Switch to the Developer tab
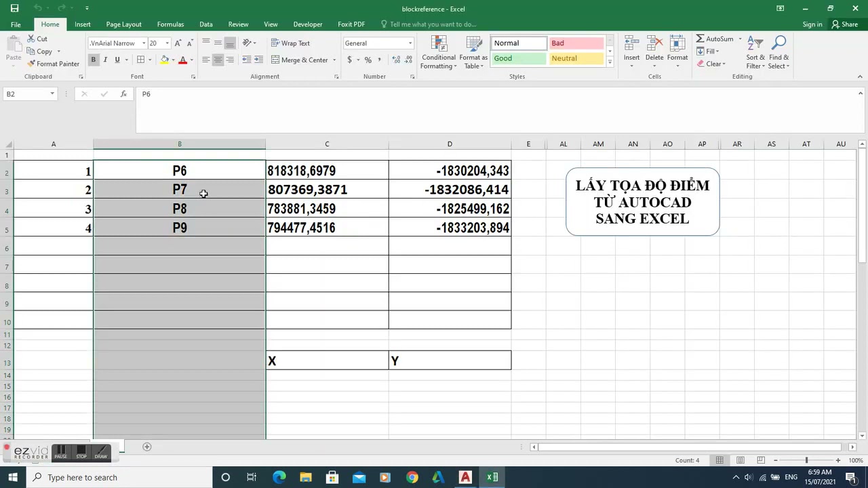 coord(308,24)
